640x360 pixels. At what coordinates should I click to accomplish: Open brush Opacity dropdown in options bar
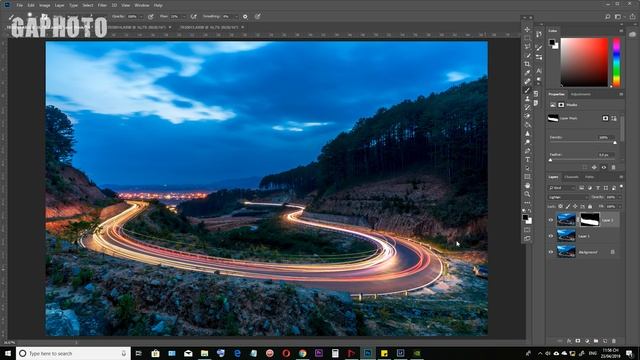click(x=141, y=16)
